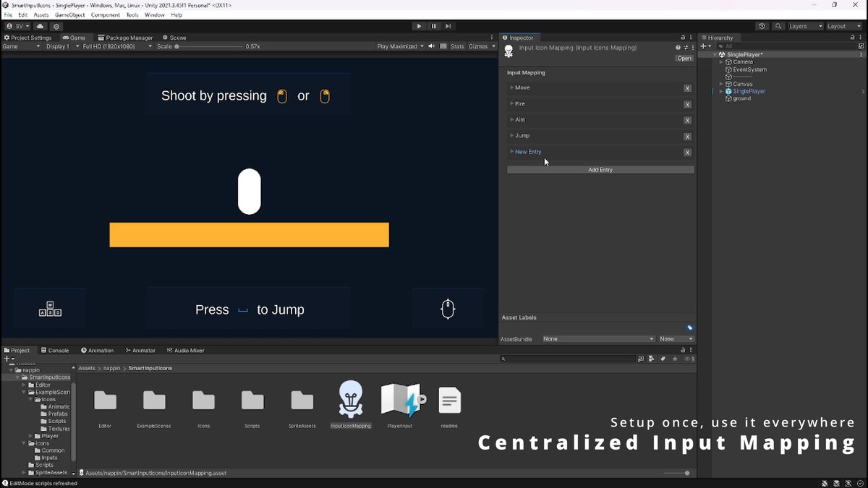
Task: Expand the Jump input mapping entry
Action: 514,136
